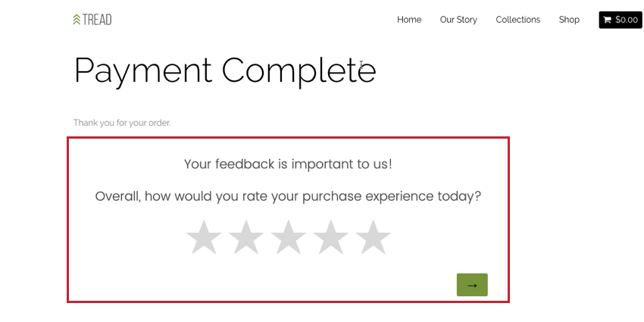Click the Your feedback is important text
This screenshot has width=644, height=322.
289,164
